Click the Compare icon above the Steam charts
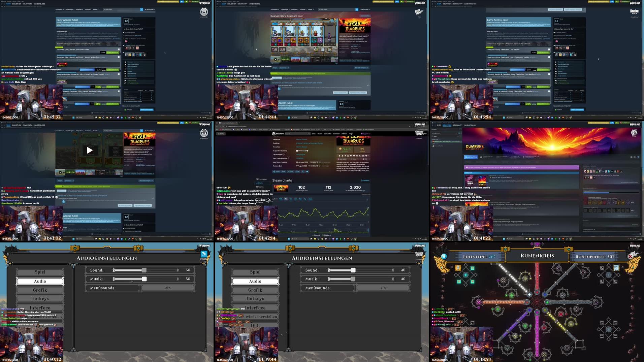This screenshot has height=362, width=644. tap(362, 180)
